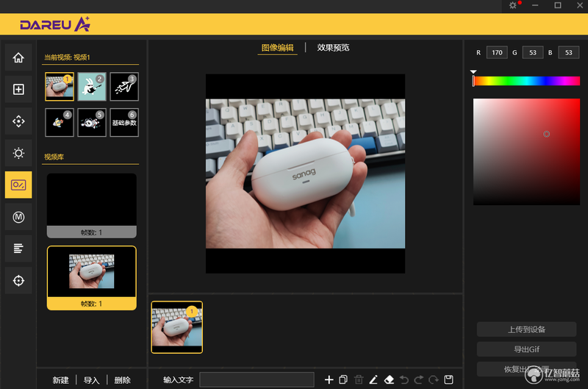Viewport: 588px width, 389px height.
Task: Click the 视频库 section heading
Action: tap(54, 157)
